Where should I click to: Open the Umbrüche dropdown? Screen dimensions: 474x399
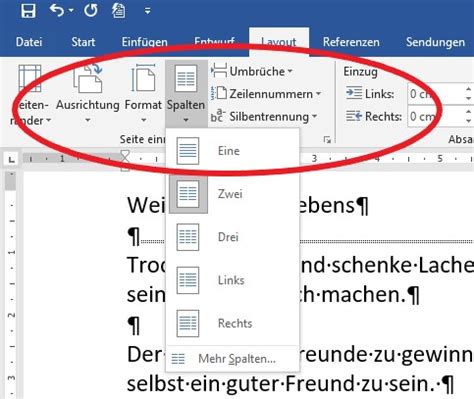coord(252,71)
